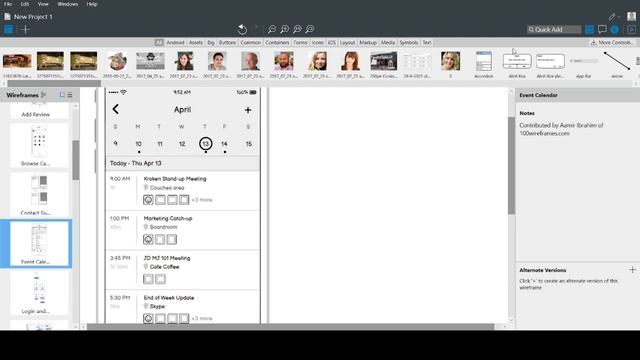Toggle the markup pen icon

(x=612, y=17)
